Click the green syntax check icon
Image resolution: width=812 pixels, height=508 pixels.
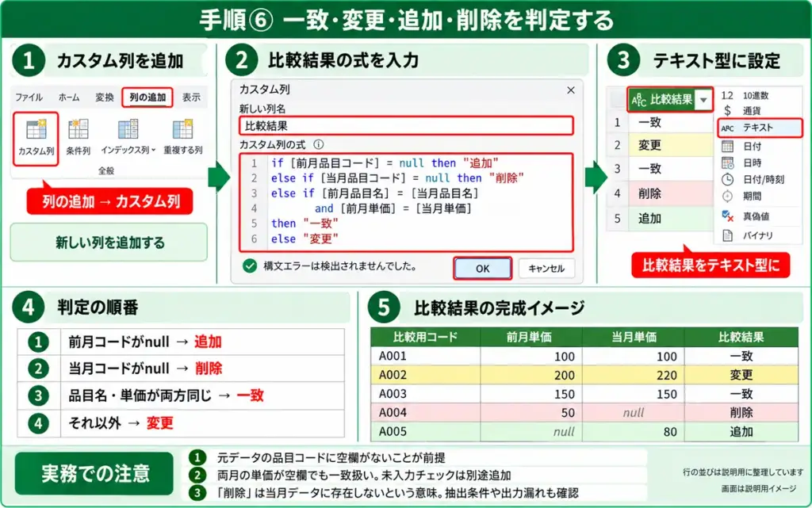(250, 266)
